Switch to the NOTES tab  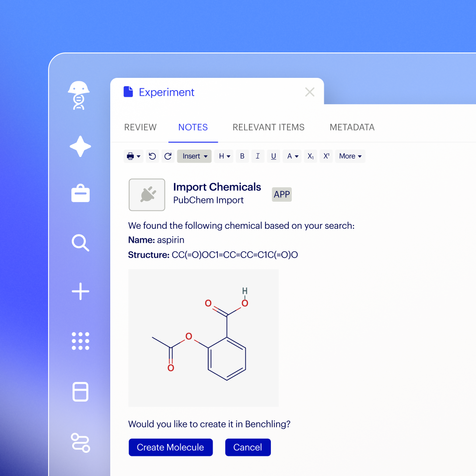193,127
